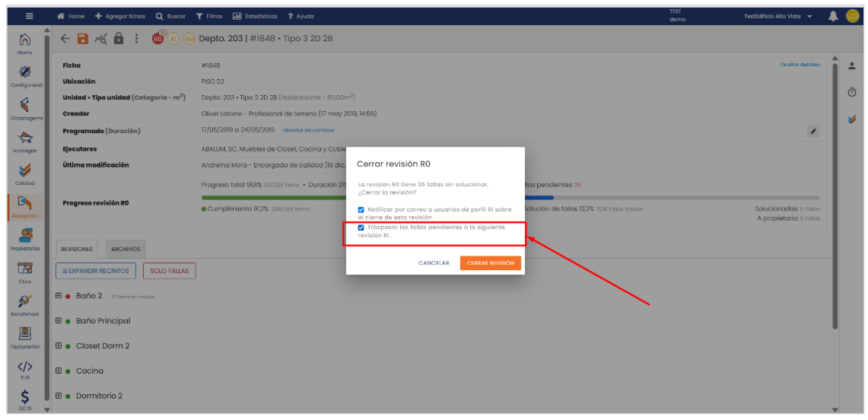Expand the Dormitorio 2 room entry
868x420 pixels.
[59, 396]
